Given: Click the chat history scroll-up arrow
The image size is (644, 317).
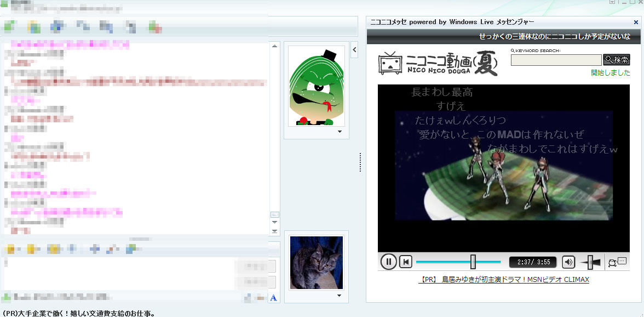Looking at the screenshot, I should 275,46.
